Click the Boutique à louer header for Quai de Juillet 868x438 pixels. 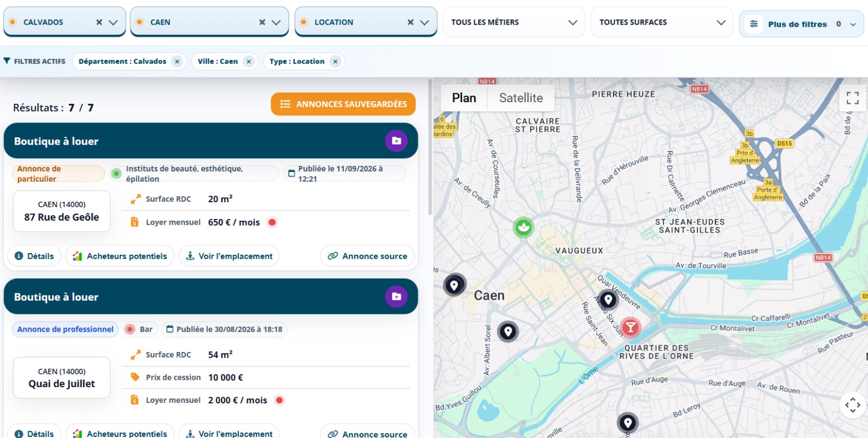pyautogui.click(x=211, y=297)
